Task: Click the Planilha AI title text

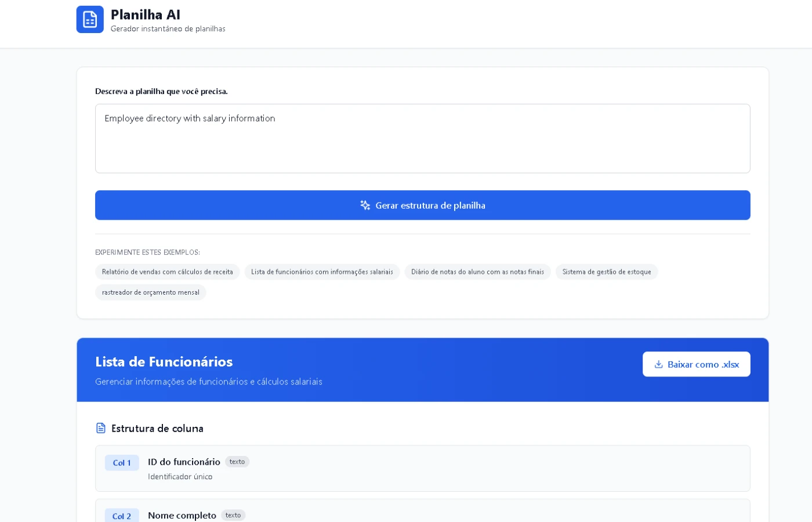Action: (x=146, y=14)
